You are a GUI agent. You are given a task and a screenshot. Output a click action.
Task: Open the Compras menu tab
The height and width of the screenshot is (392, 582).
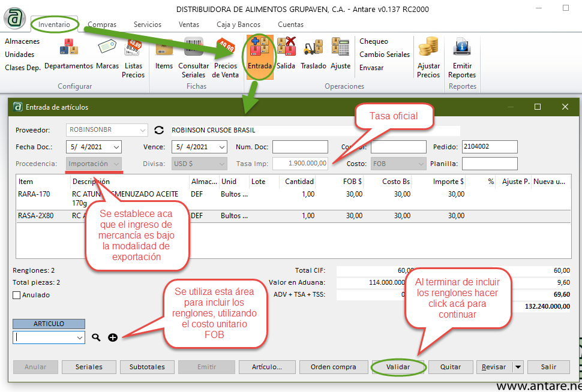pos(102,25)
